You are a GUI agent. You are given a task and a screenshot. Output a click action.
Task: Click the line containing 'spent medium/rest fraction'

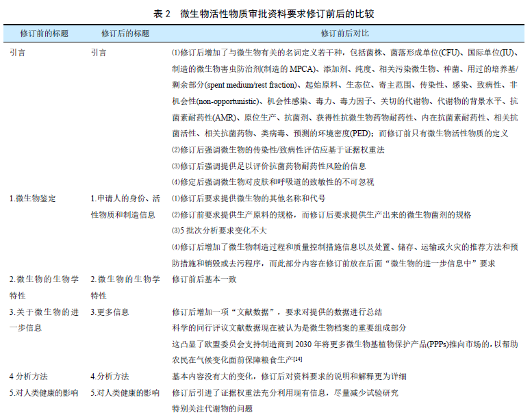point(344,85)
